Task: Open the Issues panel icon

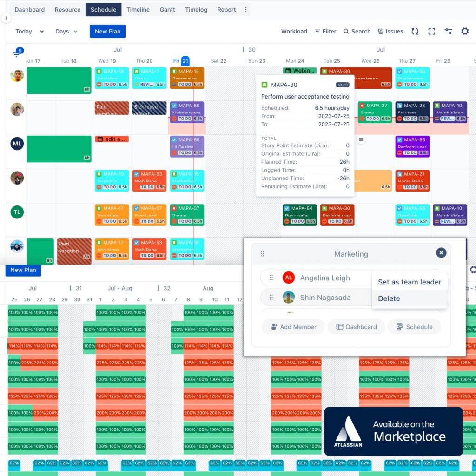Action: pos(381,31)
